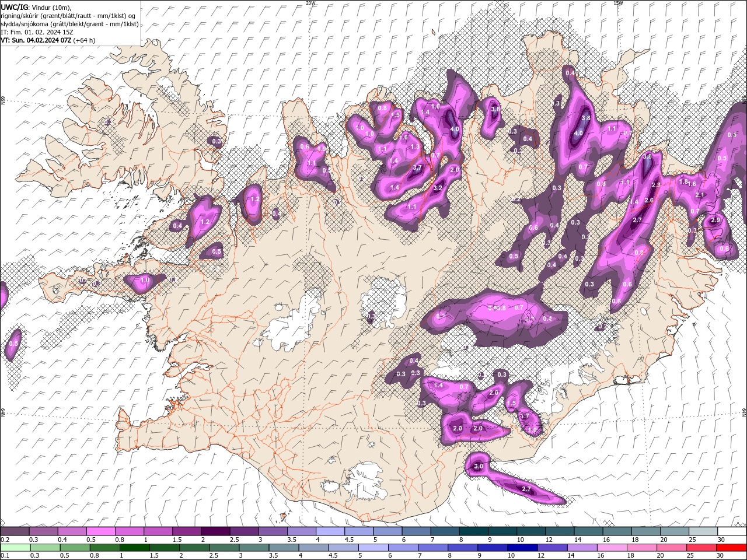Click the navy blue 10 swatch in the rain legend

(x=522, y=548)
